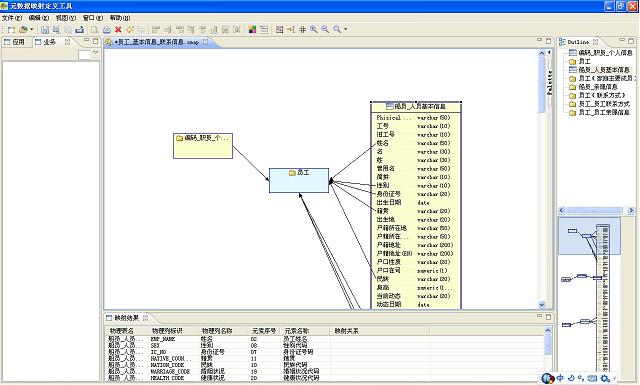640x385 pixels.
Task: Select 雇员_亲属信息 in Outline tree
Action: (x=598, y=87)
